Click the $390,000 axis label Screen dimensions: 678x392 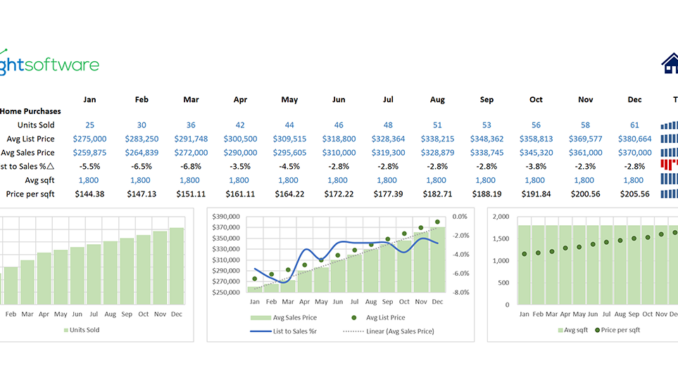(x=226, y=217)
